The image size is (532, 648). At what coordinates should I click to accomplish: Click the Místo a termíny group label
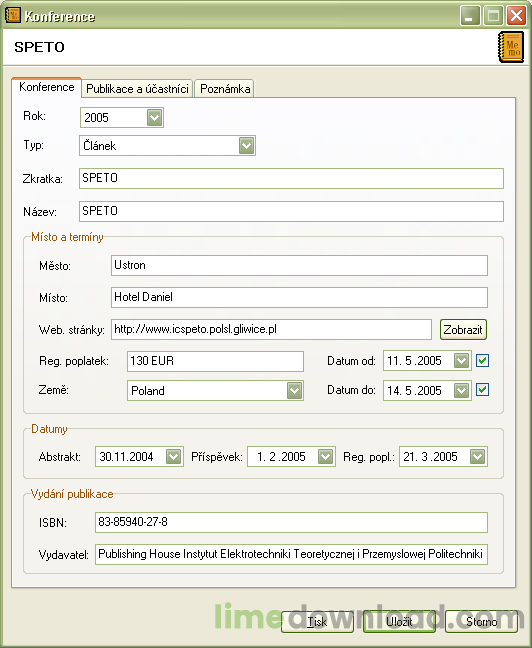(x=67, y=237)
